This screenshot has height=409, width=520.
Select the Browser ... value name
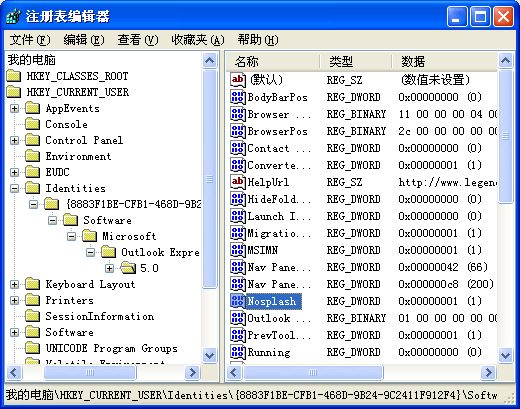point(279,114)
